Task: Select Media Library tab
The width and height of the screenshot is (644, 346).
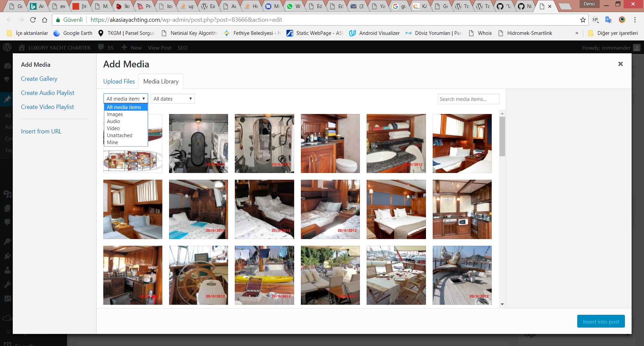Action: pyautogui.click(x=161, y=81)
